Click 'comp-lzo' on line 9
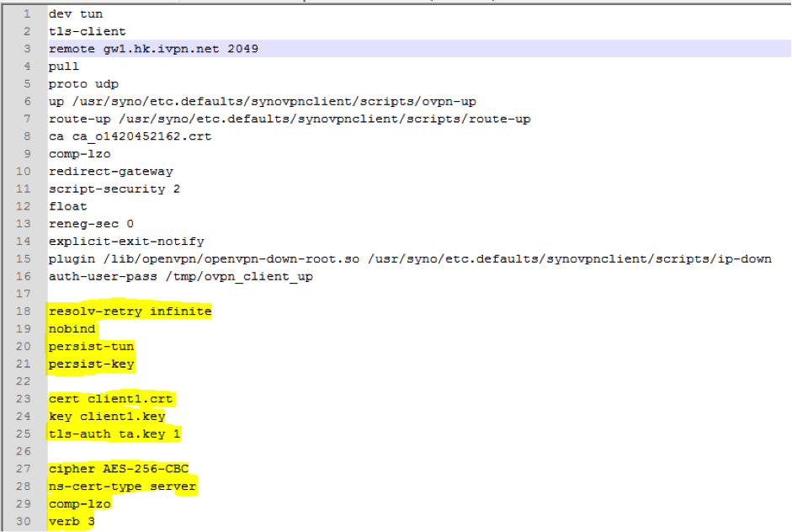The height and width of the screenshot is (532, 792). [79, 154]
